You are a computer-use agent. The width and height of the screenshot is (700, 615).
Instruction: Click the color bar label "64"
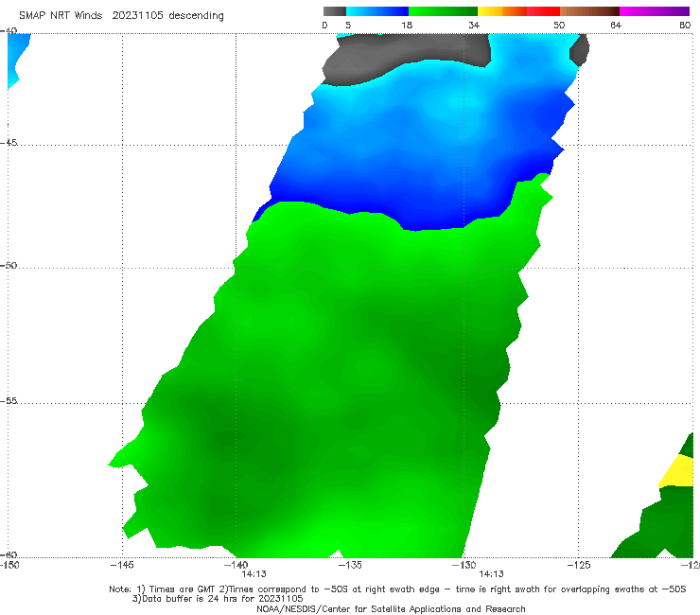pos(616,26)
